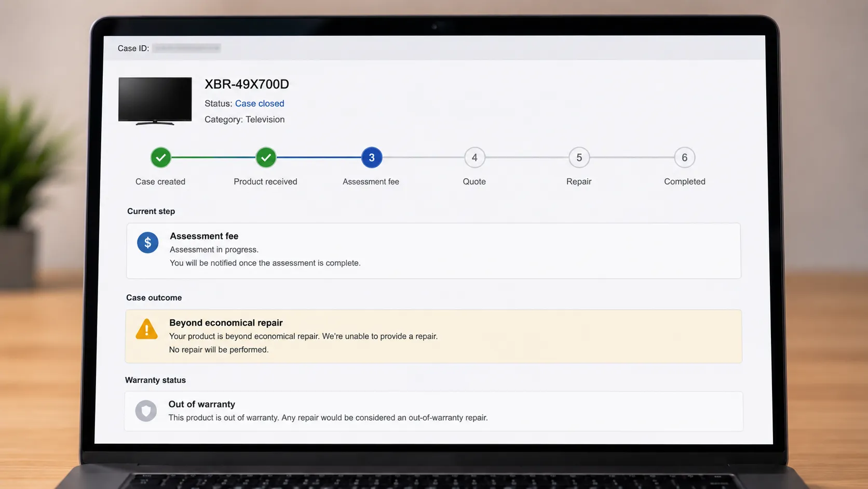Click the Case closed status link
Viewport: 868px width, 489px height.
click(260, 103)
